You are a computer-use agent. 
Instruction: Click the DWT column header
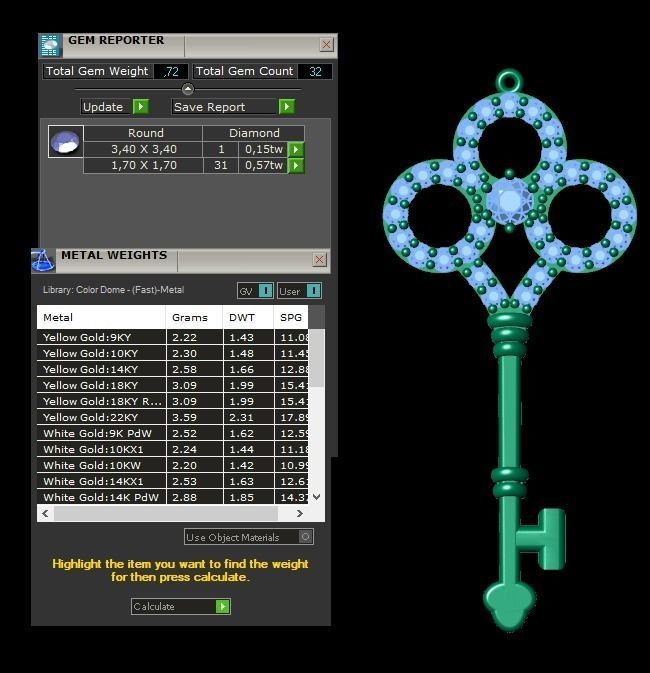[x=248, y=318]
